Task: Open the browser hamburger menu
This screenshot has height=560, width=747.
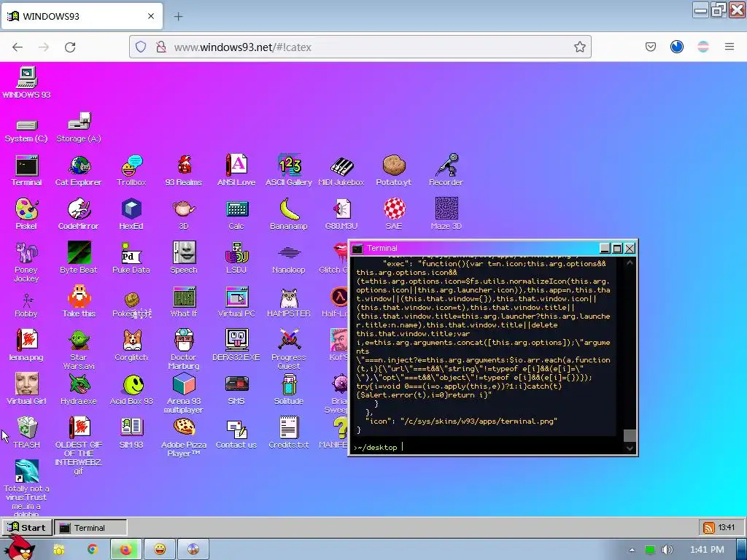Action: 729,47
